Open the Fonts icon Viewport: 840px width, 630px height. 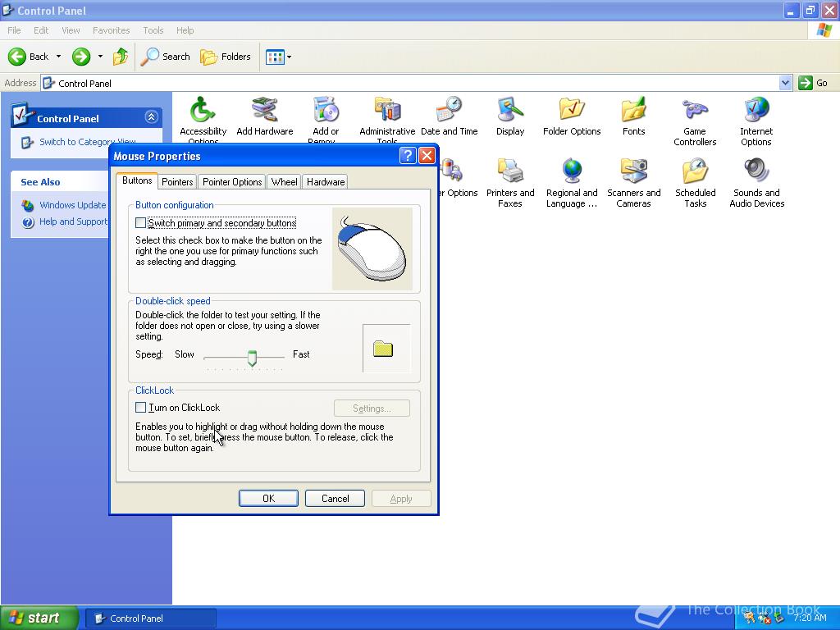coord(634,110)
